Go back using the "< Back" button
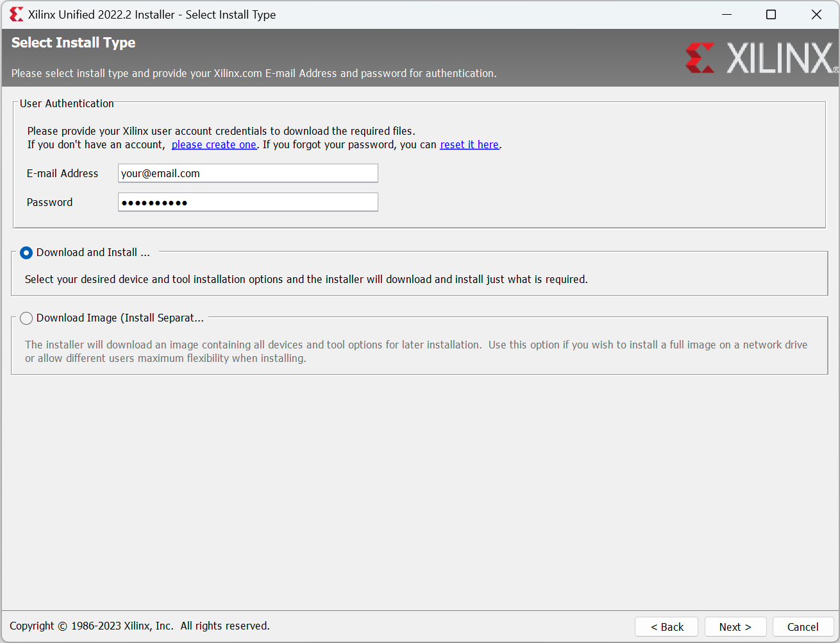 pos(667,627)
